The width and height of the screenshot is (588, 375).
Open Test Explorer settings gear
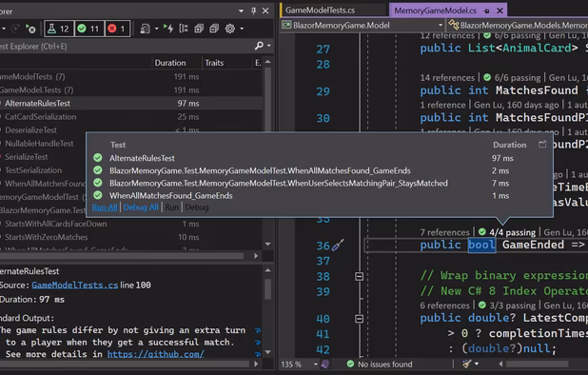(230, 29)
